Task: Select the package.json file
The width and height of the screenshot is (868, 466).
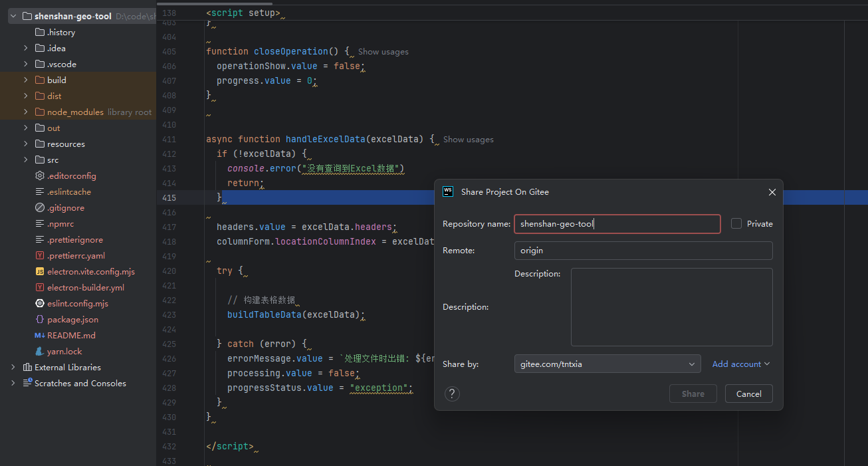Action: point(72,320)
